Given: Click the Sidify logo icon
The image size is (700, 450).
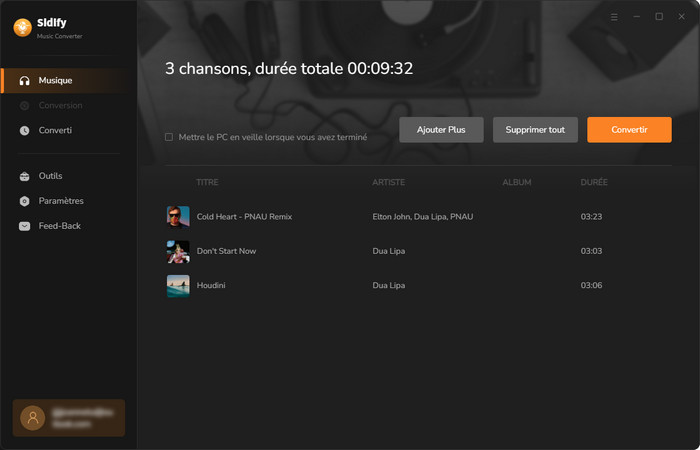Looking at the screenshot, I should click(21, 28).
